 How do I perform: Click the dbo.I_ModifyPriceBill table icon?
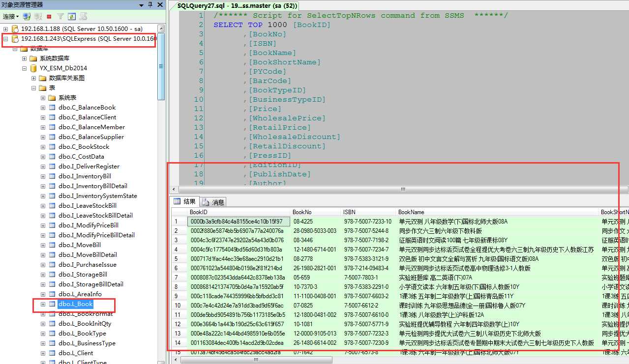[52, 225]
